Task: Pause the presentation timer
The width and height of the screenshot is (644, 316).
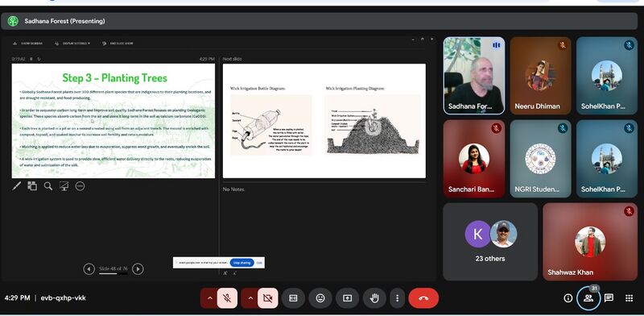Action: 31,59
